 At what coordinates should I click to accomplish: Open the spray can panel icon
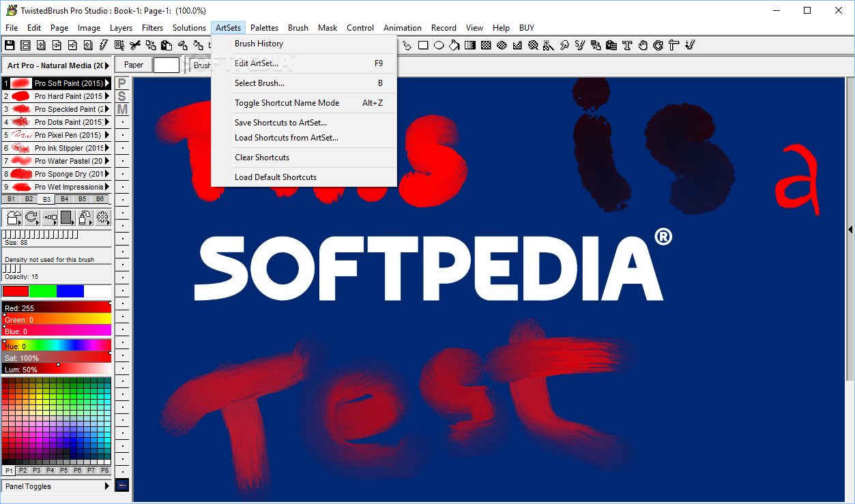tap(85, 218)
